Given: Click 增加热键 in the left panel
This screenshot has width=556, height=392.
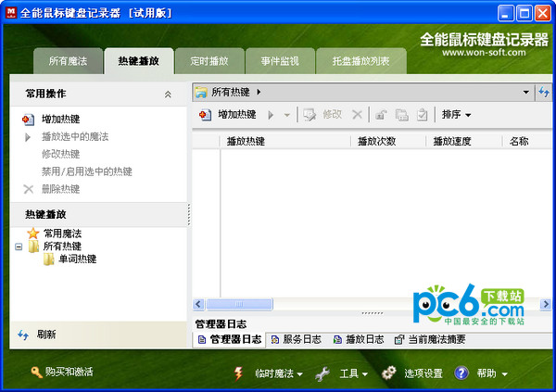Looking at the screenshot, I should 60,120.
